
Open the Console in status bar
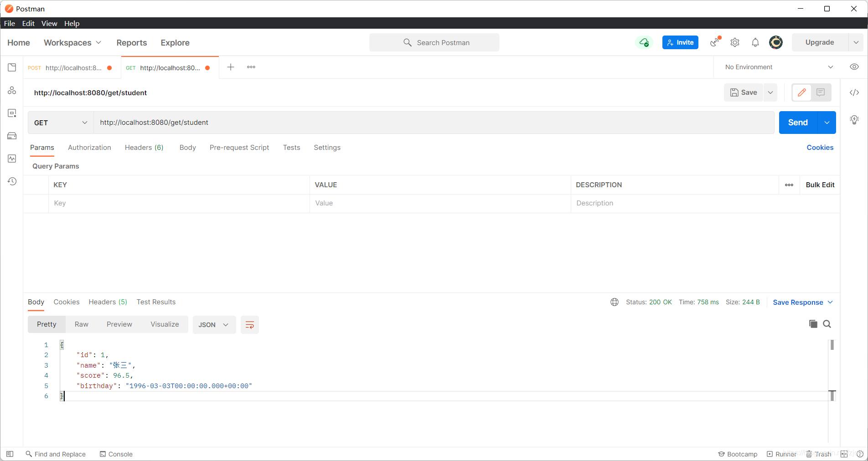(116, 454)
